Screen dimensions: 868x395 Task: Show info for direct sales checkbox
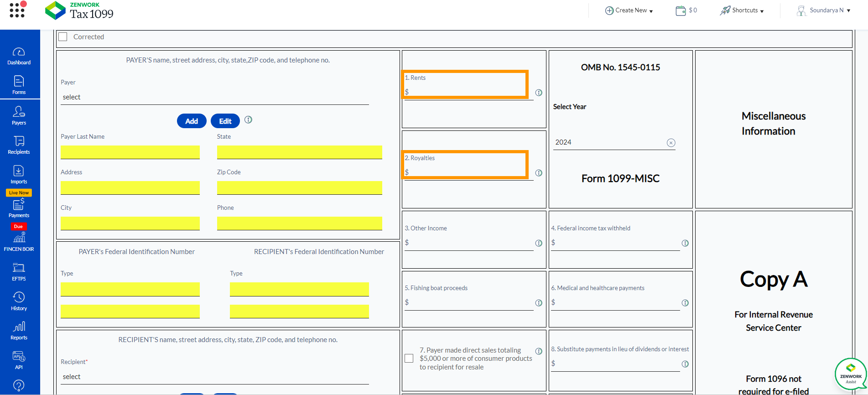tap(539, 351)
